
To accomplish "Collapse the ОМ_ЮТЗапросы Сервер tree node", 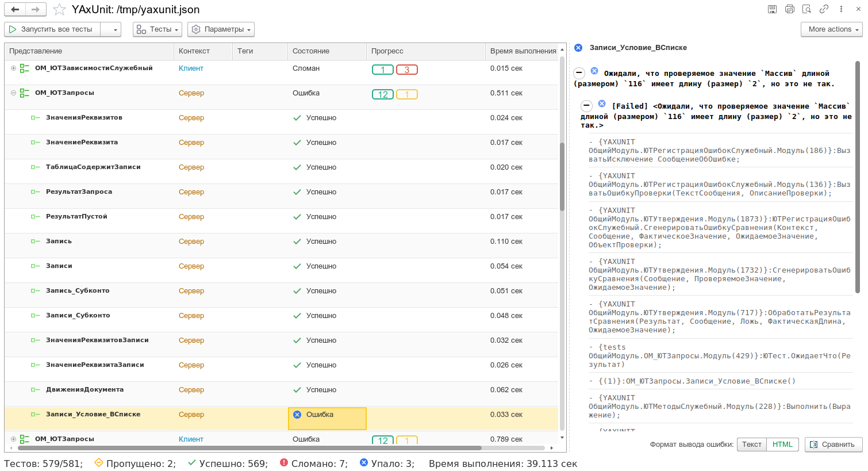I will (13, 93).
